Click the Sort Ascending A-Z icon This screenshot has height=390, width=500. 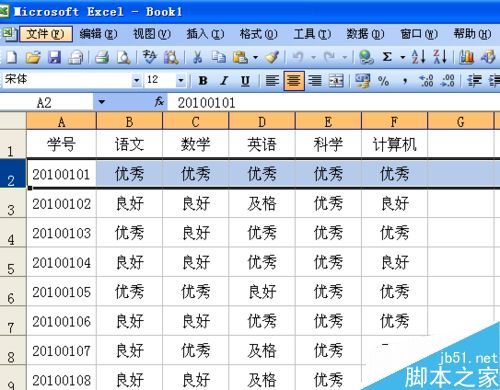point(418,57)
